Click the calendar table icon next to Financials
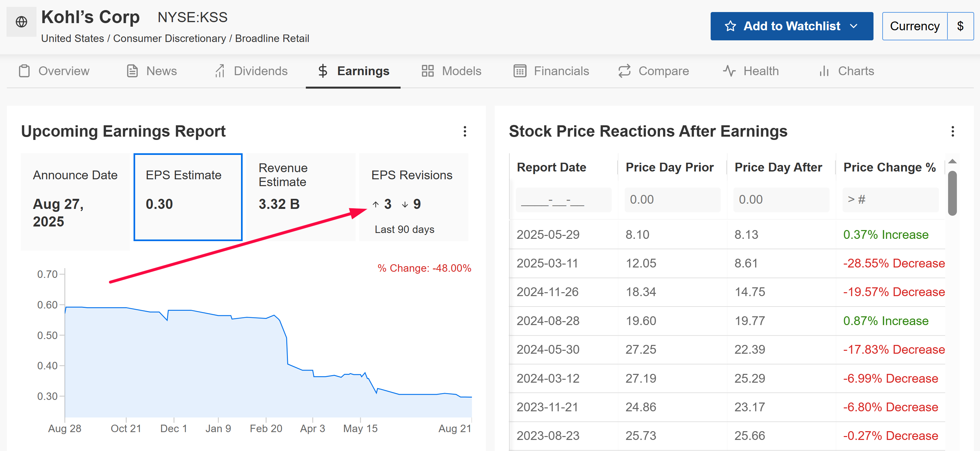Screen dimensions: 980x451 (520, 71)
